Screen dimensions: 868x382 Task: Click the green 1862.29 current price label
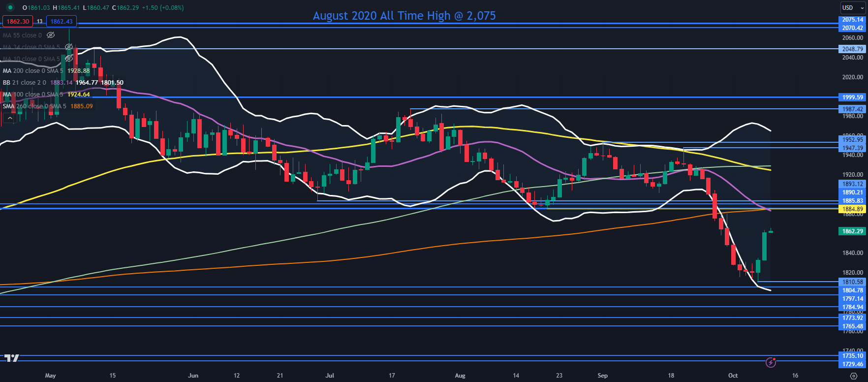point(852,231)
